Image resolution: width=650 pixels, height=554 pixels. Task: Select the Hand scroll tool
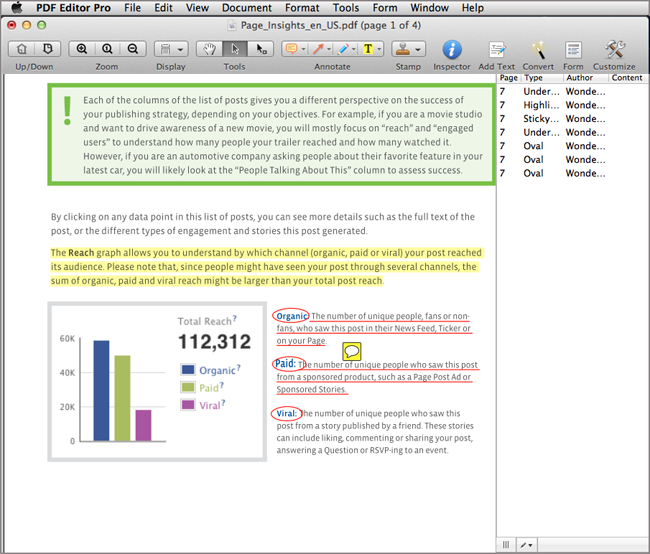209,49
